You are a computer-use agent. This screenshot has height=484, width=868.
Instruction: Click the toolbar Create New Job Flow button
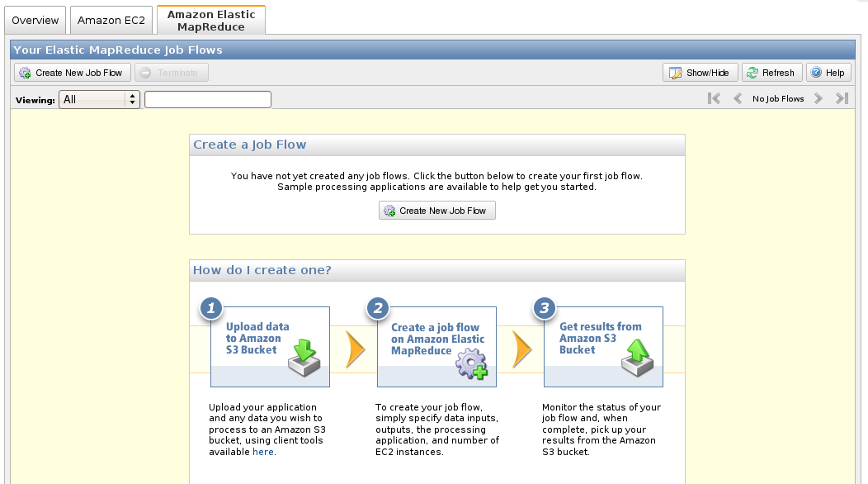tap(73, 73)
